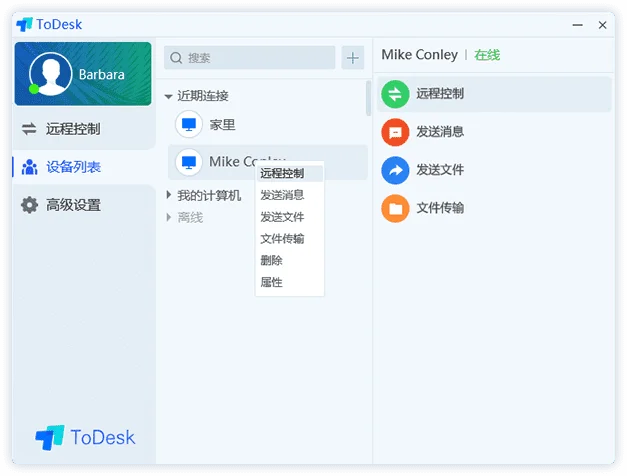This screenshot has width=627, height=476.
Task: Click the green remote control icon
Action: [395, 94]
